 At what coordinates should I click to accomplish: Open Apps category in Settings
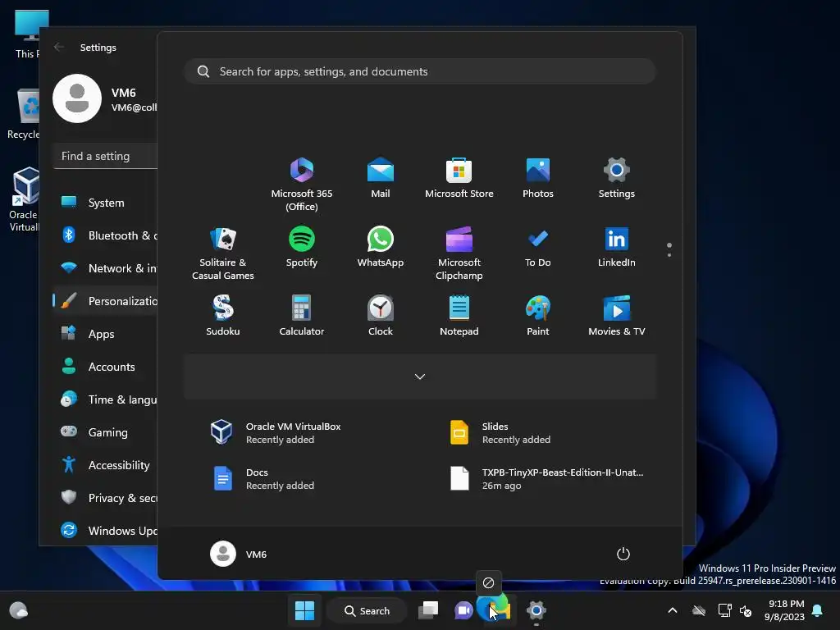[x=106, y=334]
